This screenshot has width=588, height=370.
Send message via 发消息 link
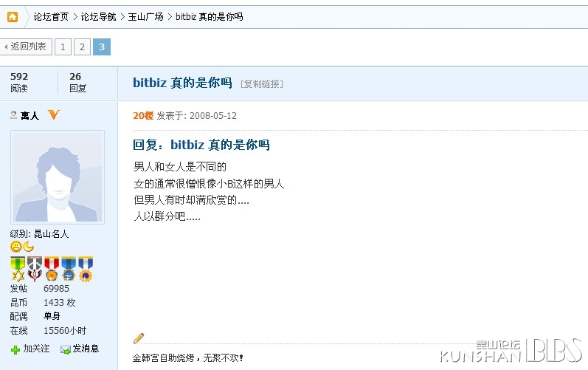80,349
